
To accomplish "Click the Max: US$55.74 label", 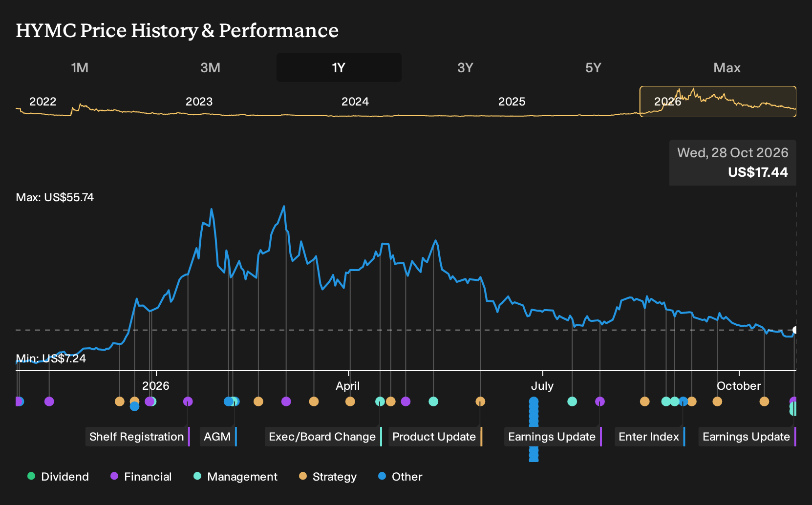I will 55,197.
